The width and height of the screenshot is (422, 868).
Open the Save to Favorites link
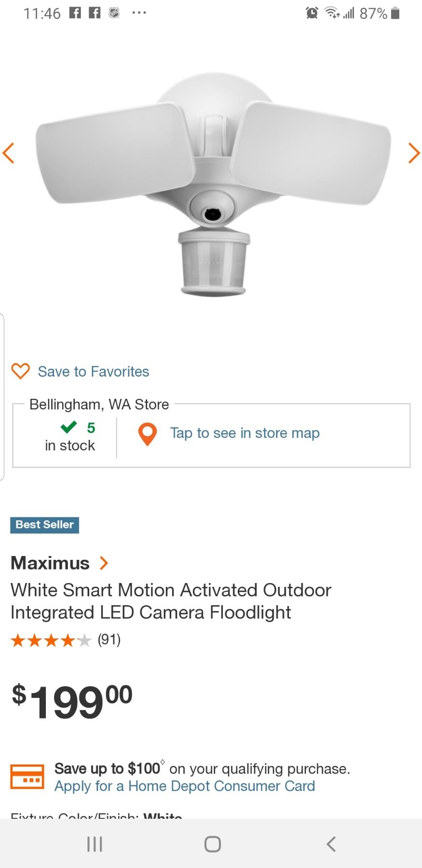pyautogui.click(x=94, y=372)
